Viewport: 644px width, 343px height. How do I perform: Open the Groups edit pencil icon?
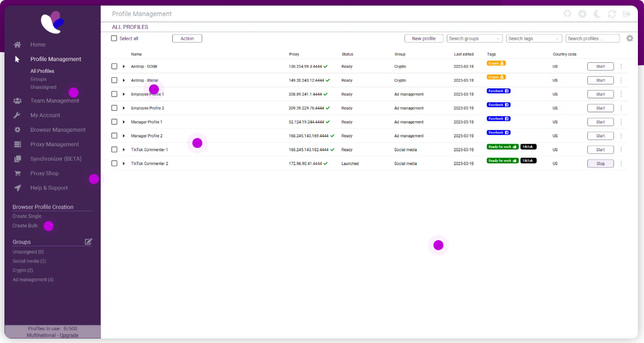[88, 241]
